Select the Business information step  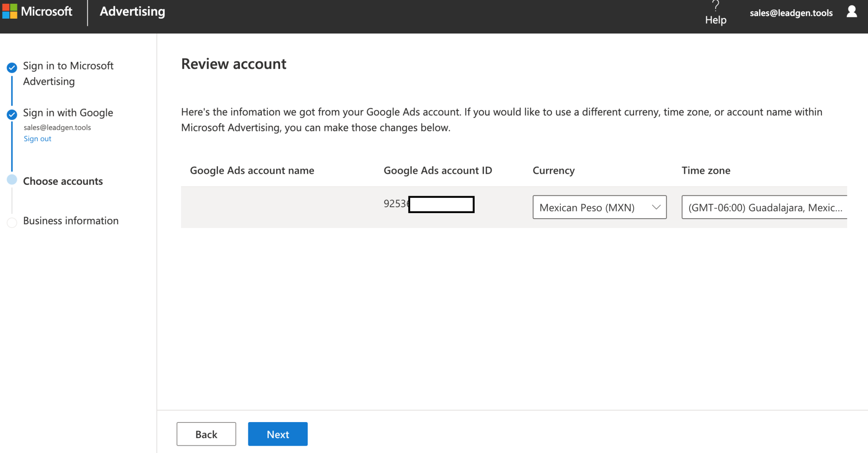pos(70,220)
